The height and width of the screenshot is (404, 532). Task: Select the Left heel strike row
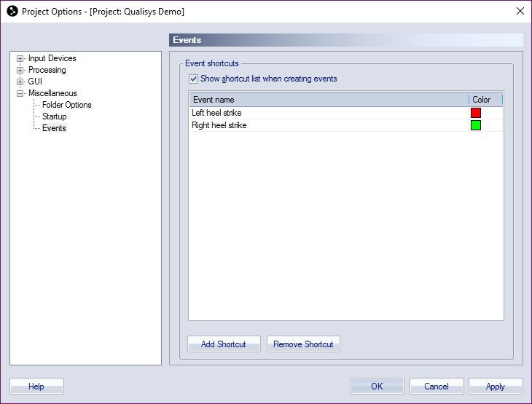pyautogui.click(x=345, y=113)
